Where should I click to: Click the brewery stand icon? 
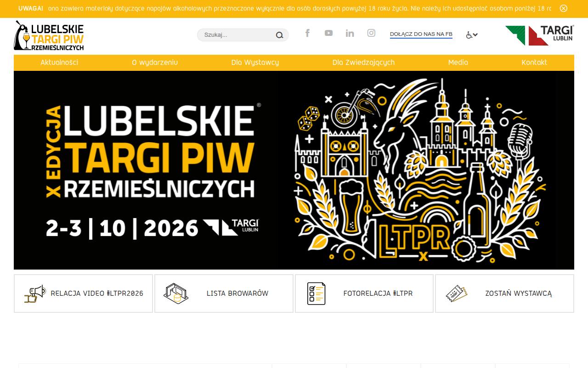[x=176, y=293]
